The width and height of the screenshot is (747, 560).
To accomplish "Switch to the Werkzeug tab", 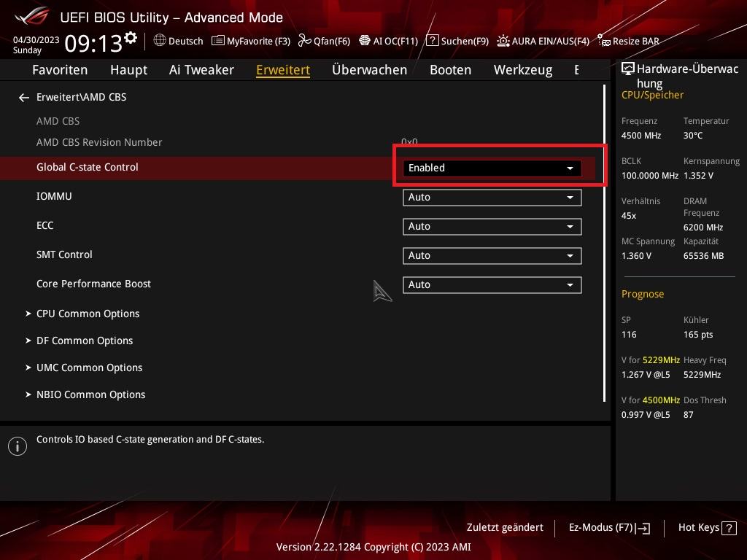I will 523,70.
